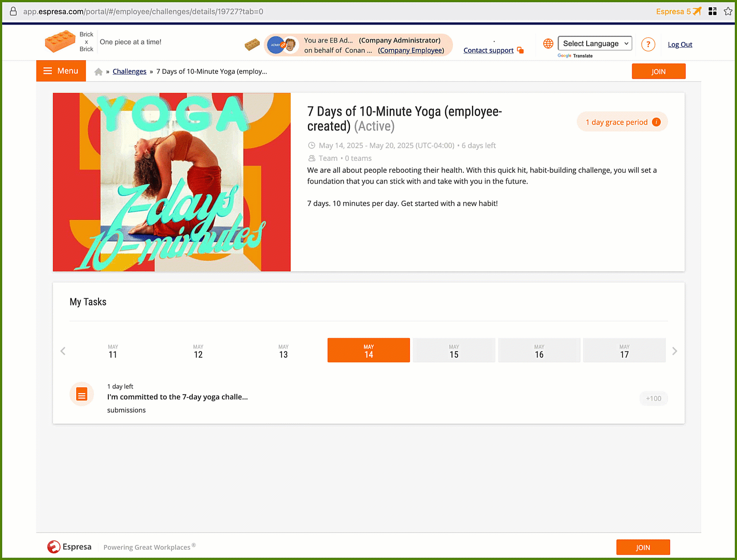Open browser extensions grid icon
737x560 pixels.
(713, 11)
